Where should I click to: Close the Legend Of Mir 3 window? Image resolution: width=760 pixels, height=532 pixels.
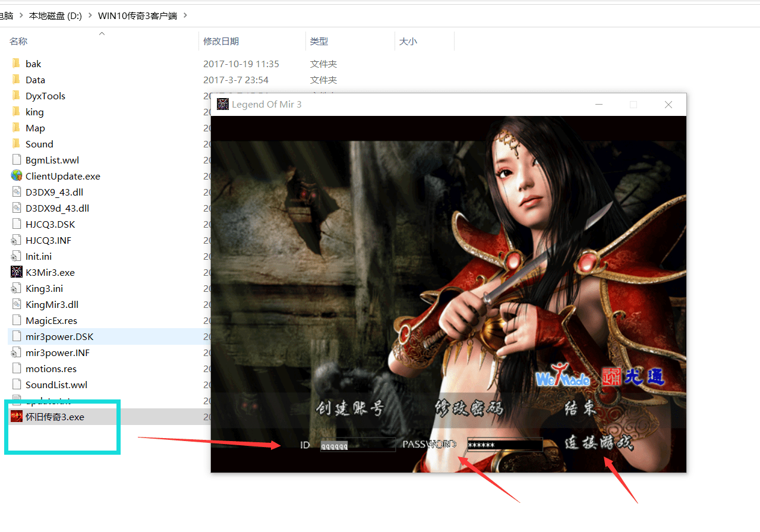pyautogui.click(x=668, y=104)
